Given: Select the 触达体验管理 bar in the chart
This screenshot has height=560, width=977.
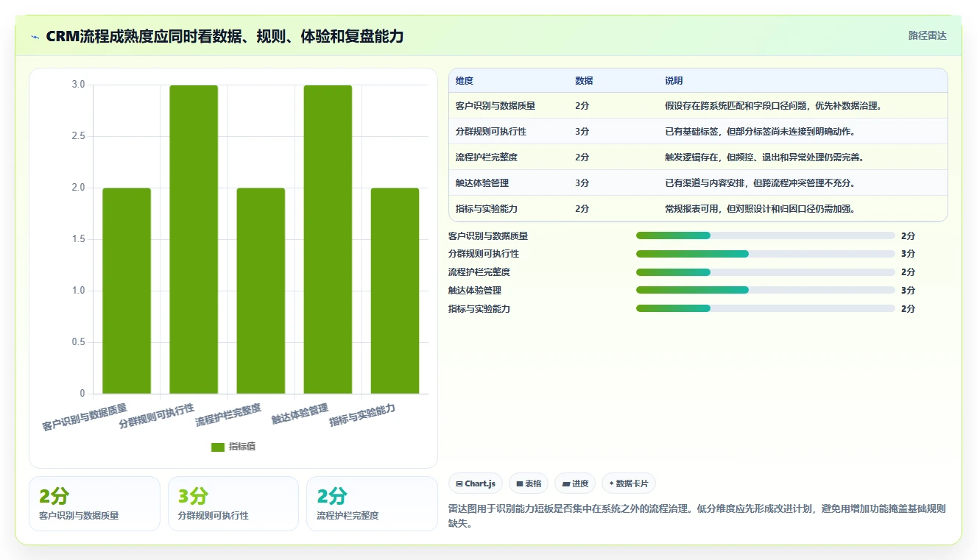Looking at the screenshot, I should [328, 239].
